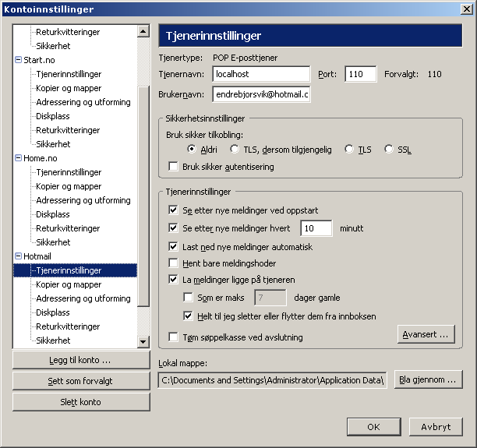This screenshot has height=448, width=477.
Task: Select Tjenerinnstillinger under Home.no
Action: click(x=69, y=172)
